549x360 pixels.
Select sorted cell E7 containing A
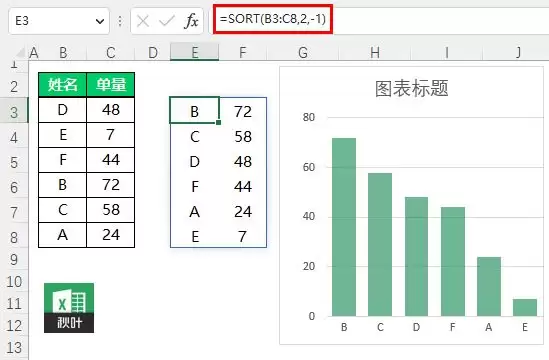195,212
